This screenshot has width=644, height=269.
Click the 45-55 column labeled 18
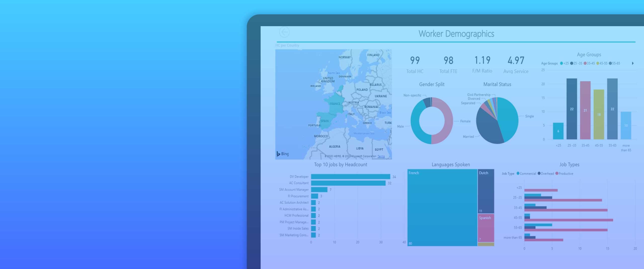click(x=599, y=114)
